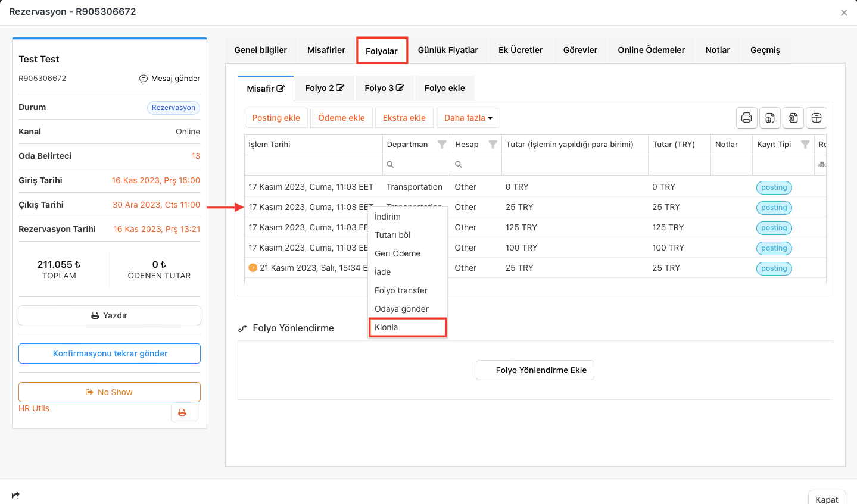Viewport: 857px width, 504px height.
Task: Click the export-to-Excel icon above the table
Action: click(793, 118)
